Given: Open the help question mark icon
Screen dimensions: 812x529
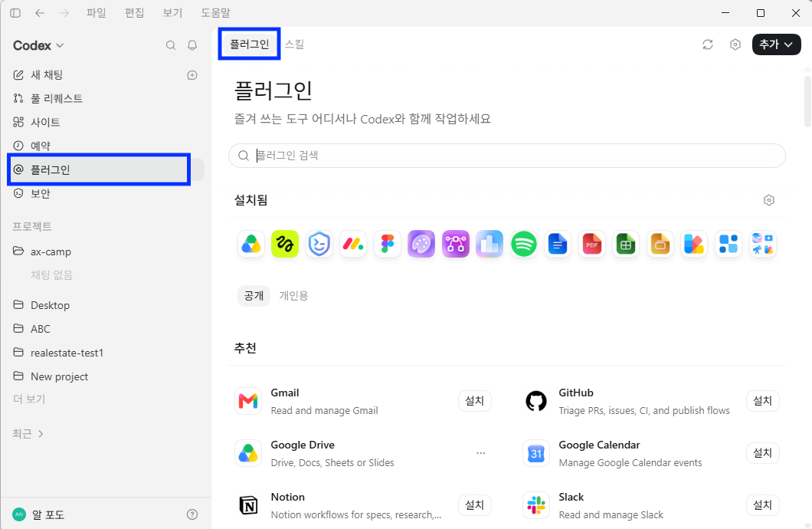Looking at the screenshot, I should pyautogui.click(x=192, y=514).
